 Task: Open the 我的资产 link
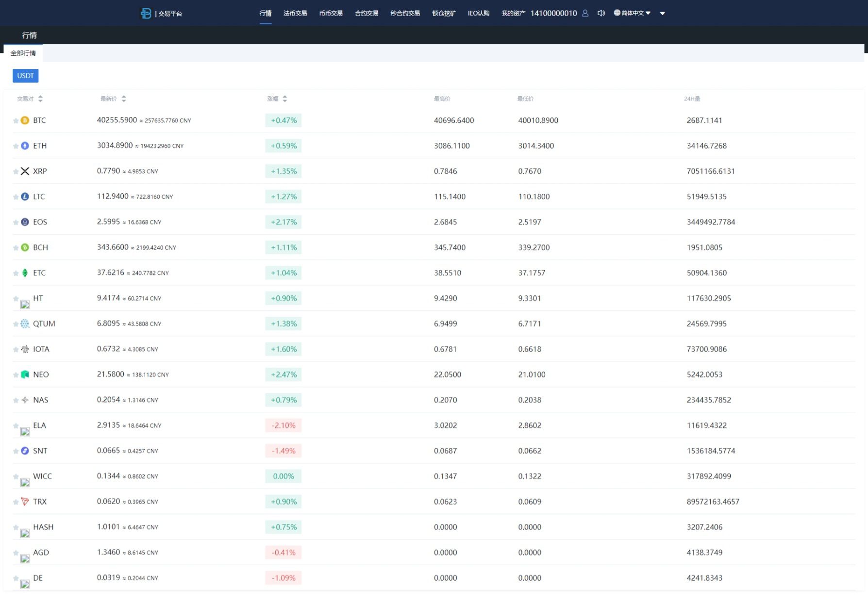[513, 13]
